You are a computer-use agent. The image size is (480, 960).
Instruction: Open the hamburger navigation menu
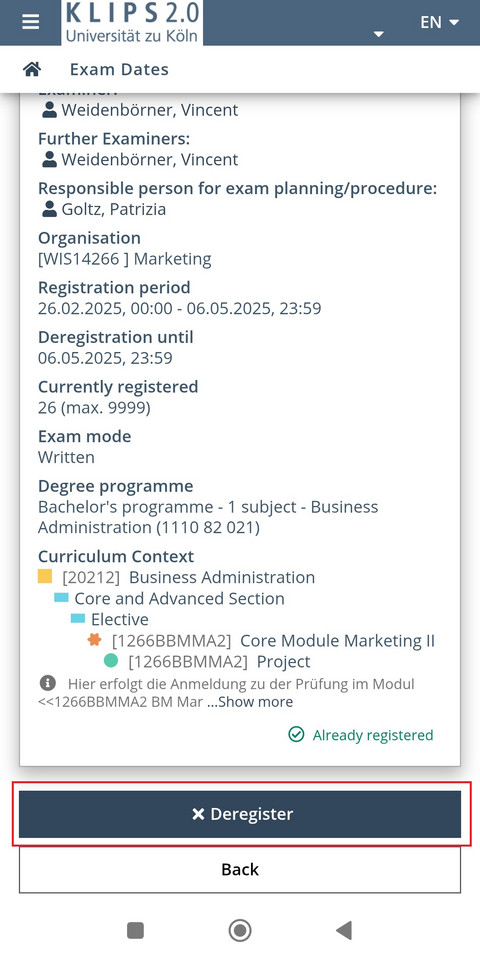(x=30, y=22)
